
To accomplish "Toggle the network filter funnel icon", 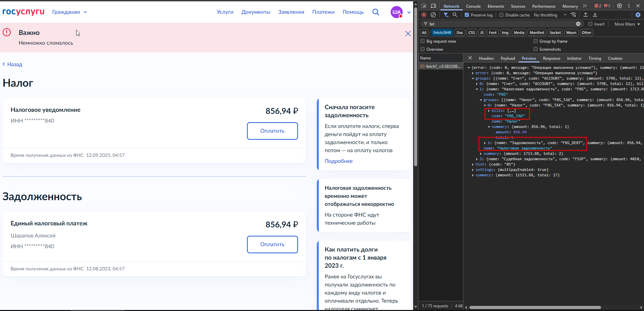I will pos(446,15).
